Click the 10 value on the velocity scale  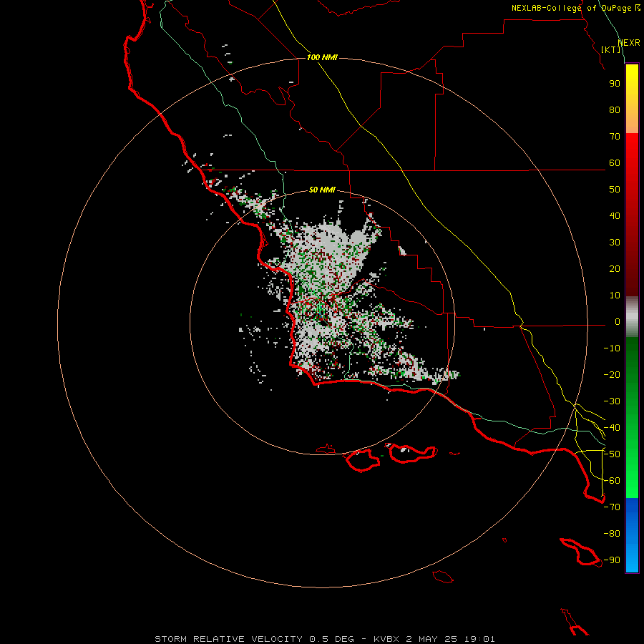click(x=615, y=296)
